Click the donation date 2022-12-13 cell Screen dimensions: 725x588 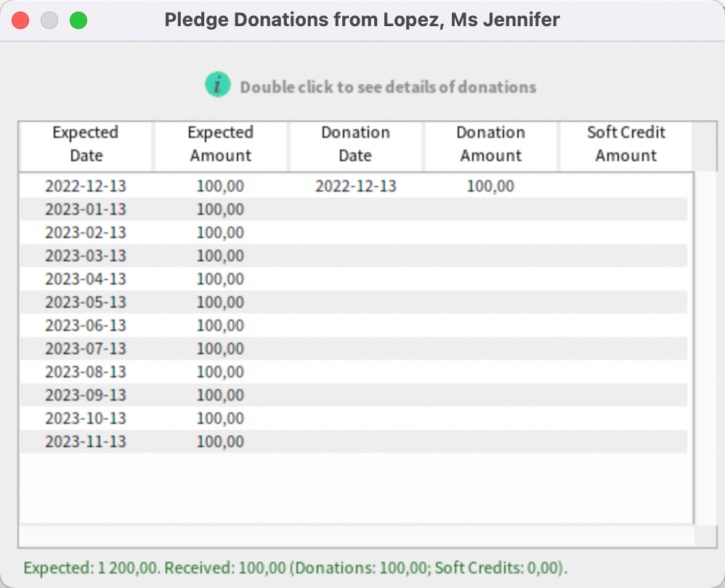[355, 186]
